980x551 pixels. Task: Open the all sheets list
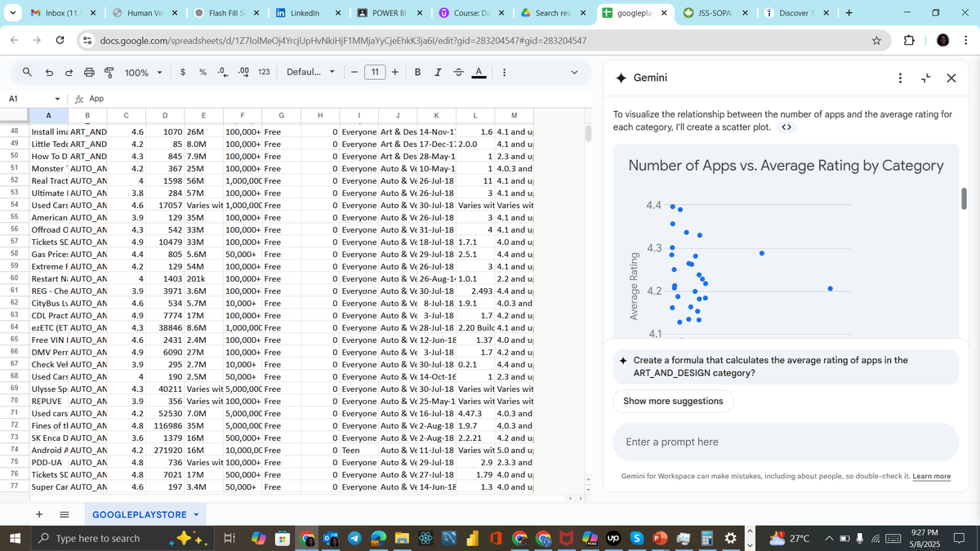65,515
